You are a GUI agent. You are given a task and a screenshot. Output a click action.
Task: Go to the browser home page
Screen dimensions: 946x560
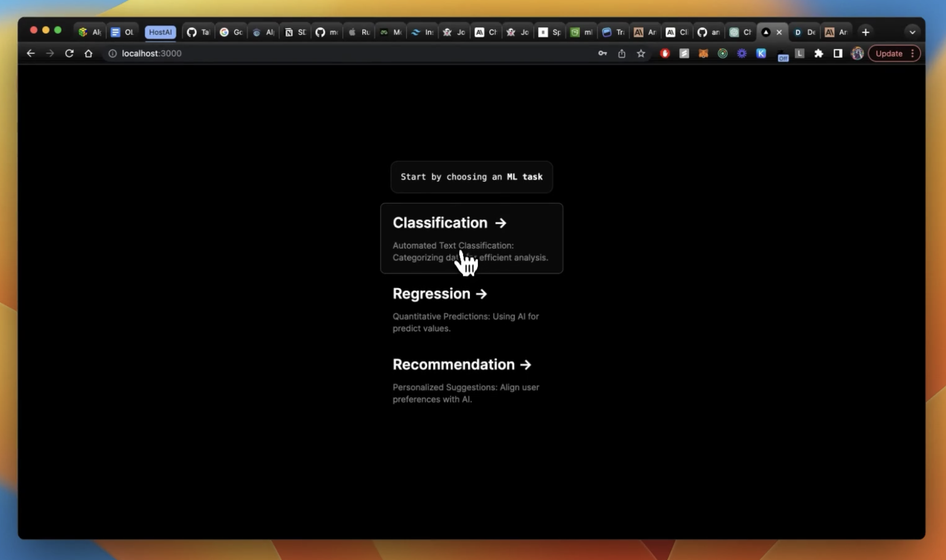click(x=88, y=54)
